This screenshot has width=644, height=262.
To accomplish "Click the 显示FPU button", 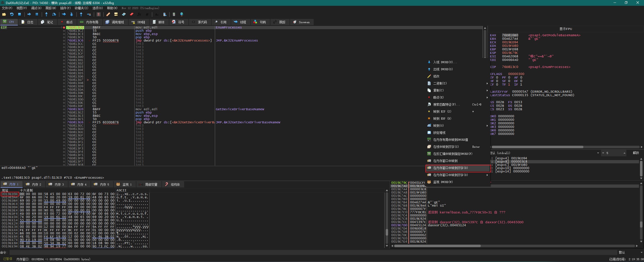I will (x=566, y=29).
